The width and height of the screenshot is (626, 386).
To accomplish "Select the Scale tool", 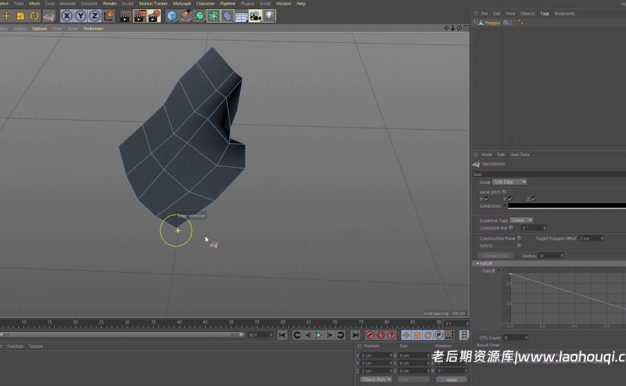I will pos(20,16).
